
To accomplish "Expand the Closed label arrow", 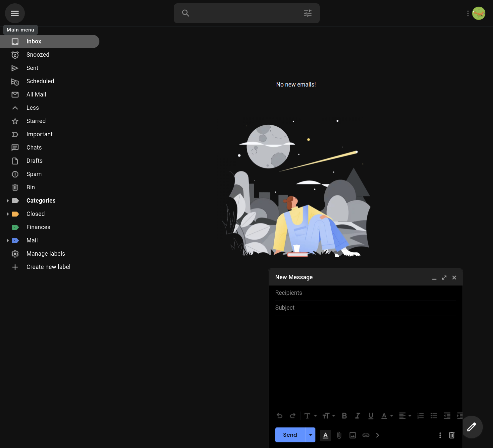I will coord(8,214).
